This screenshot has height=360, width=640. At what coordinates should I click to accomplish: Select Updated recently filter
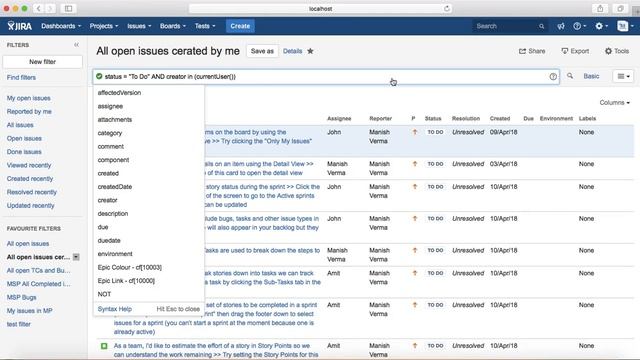point(30,206)
